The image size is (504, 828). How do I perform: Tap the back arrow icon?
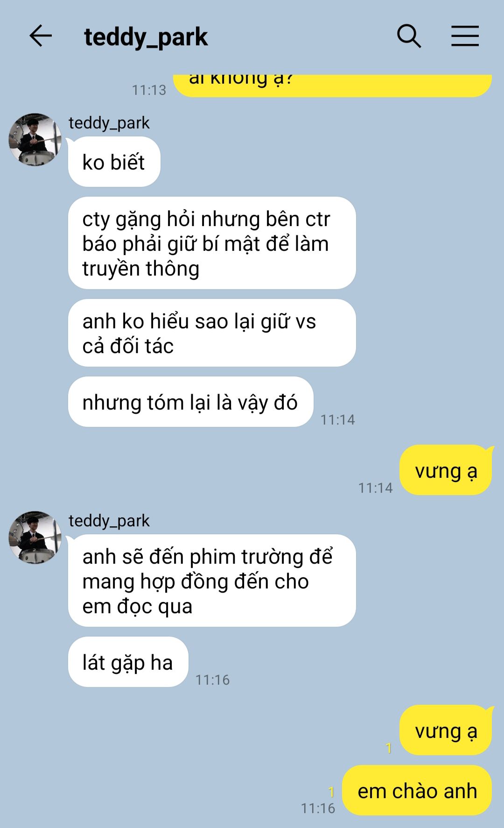41,36
